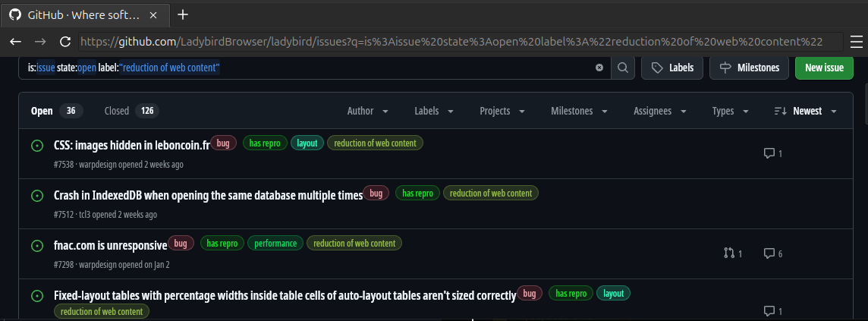Click the browser reload page icon
The height and width of the screenshot is (321, 868).
(x=64, y=42)
